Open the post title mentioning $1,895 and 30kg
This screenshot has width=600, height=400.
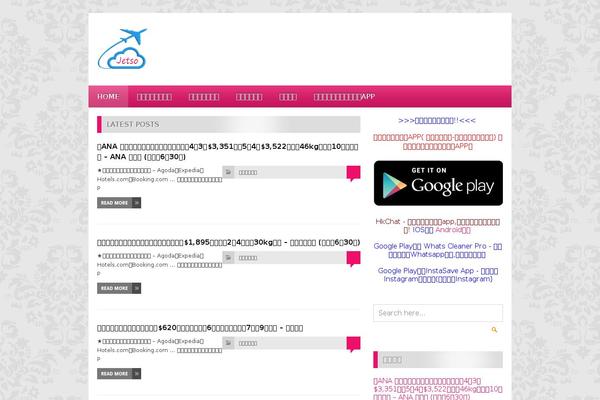pyautogui.click(x=228, y=242)
